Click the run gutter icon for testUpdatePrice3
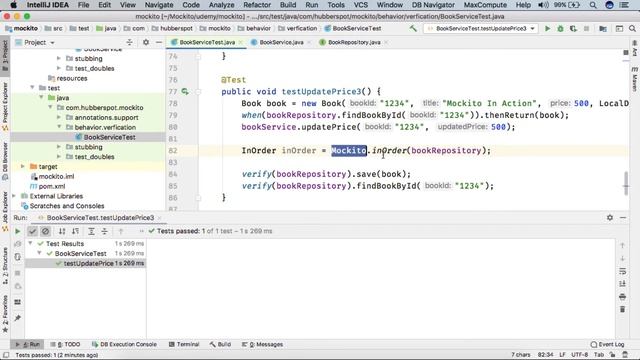This screenshot has height=360, width=640. 185,91
